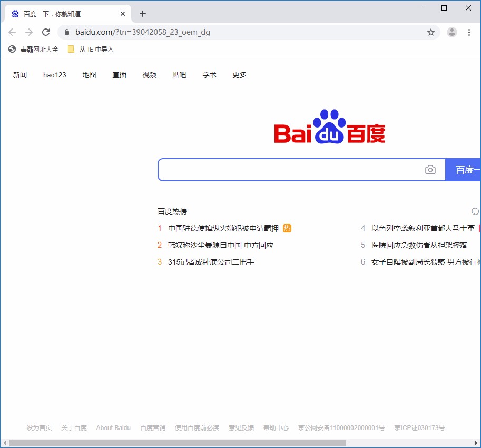Refresh the 百度热榜 hot list
481x448 pixels.
click(x=475, y=211)
